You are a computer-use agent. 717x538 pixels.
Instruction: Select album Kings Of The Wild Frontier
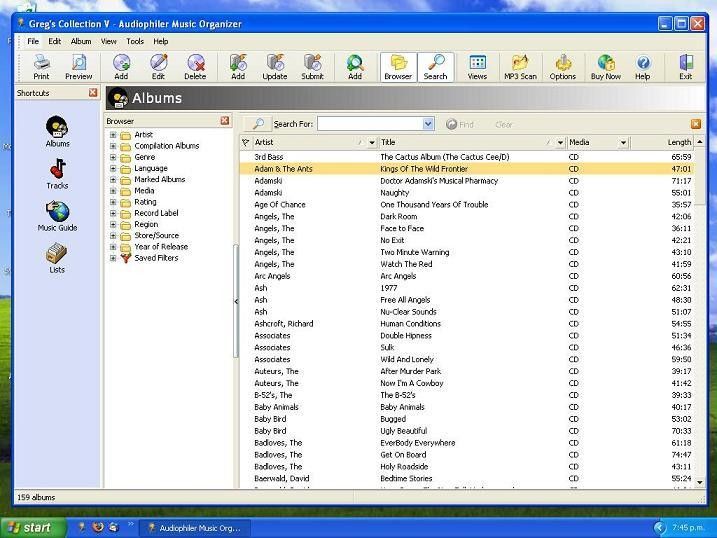pos(466,169)
